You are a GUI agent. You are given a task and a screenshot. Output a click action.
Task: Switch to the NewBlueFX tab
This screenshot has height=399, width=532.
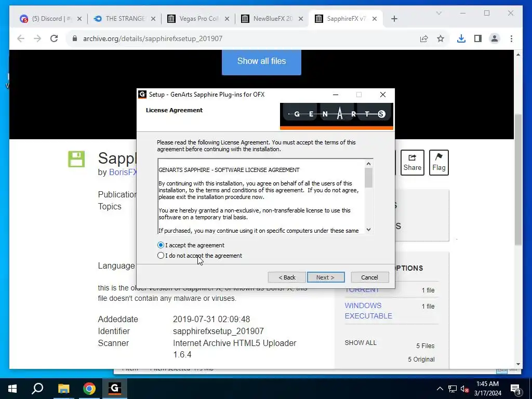pyautogui.click(x=271, y=19)
